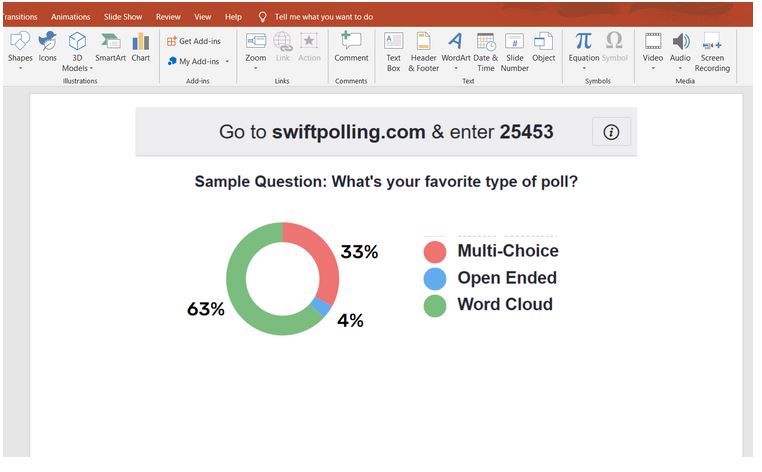Open the Review tab

click(168, 17)
